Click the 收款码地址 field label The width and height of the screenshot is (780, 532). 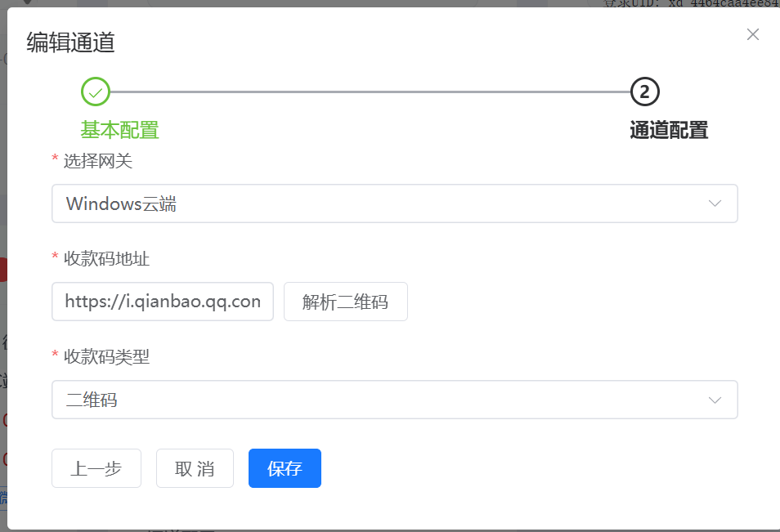pyautogui.click(x=106, y=258)
